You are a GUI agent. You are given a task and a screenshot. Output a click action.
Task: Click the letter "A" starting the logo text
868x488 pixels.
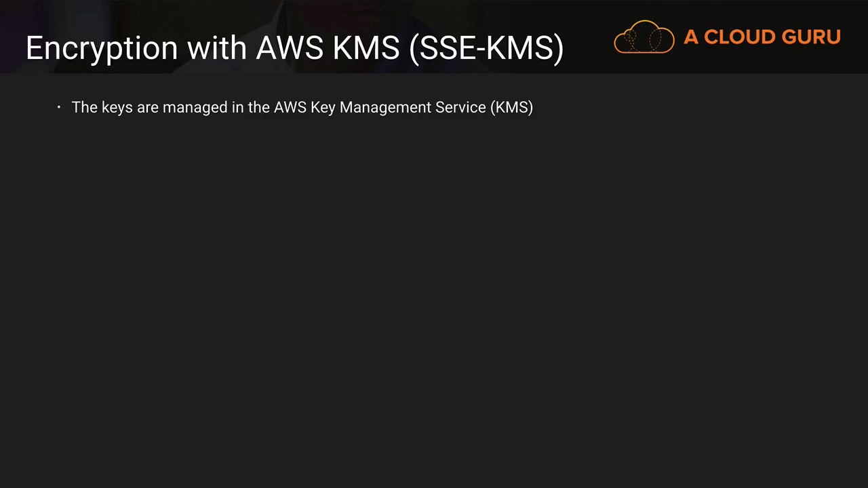691,37
